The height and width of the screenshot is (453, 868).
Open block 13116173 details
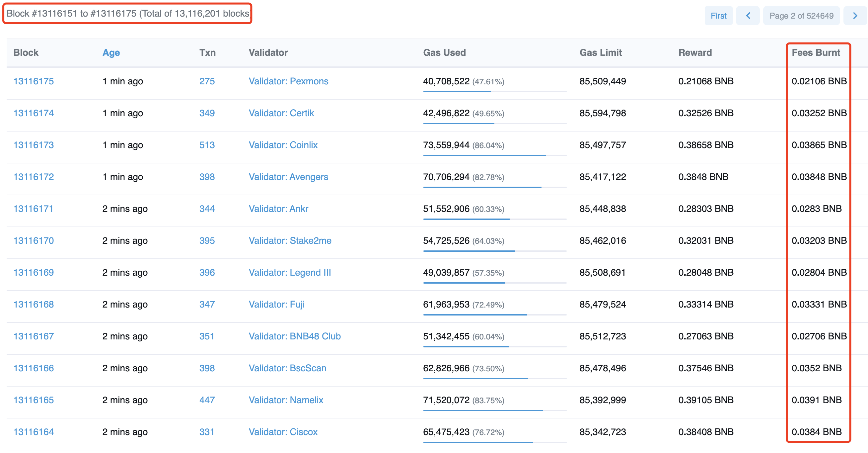coord(34,145)
